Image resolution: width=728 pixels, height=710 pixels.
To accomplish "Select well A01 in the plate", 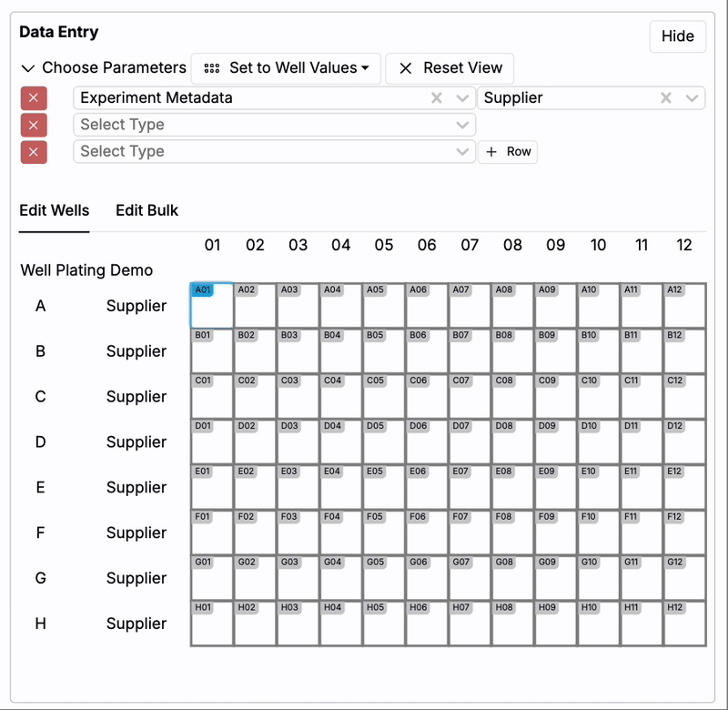I will pyautogui.click(x=212, y=306).
